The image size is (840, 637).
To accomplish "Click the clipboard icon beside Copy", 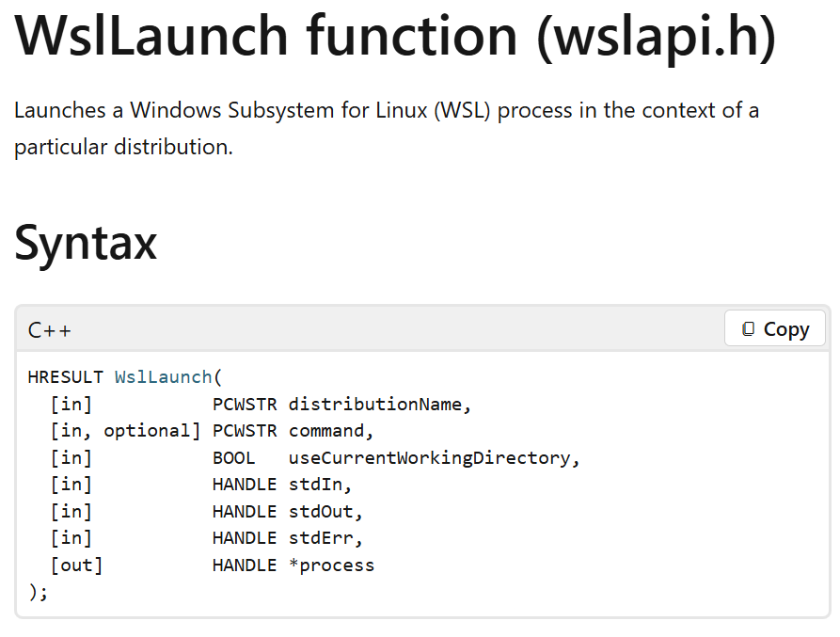I will (x=749, y=329).
